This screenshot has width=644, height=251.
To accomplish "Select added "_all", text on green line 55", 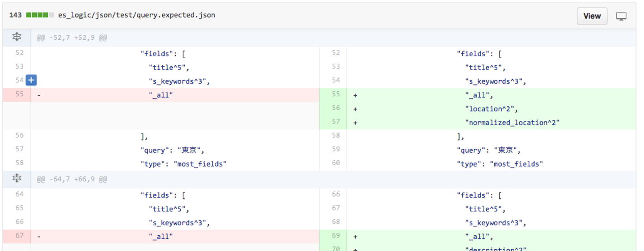I will (479, 95).
